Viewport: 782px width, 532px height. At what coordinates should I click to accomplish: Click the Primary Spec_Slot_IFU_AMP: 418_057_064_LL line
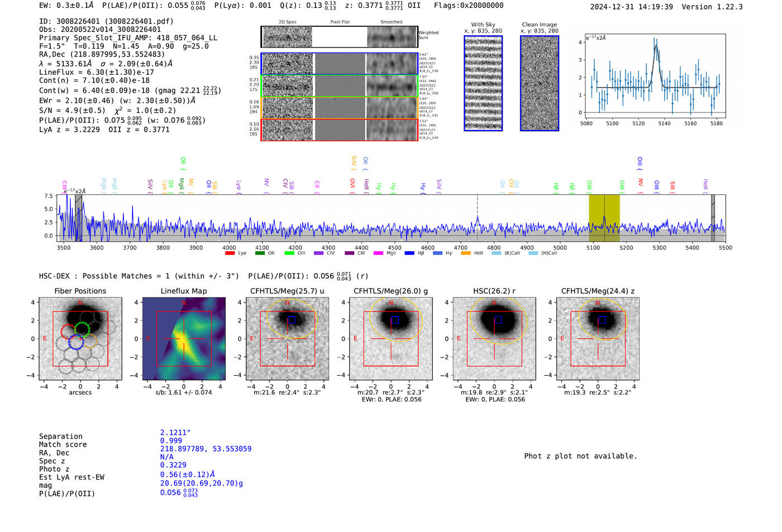pos(128,38)
